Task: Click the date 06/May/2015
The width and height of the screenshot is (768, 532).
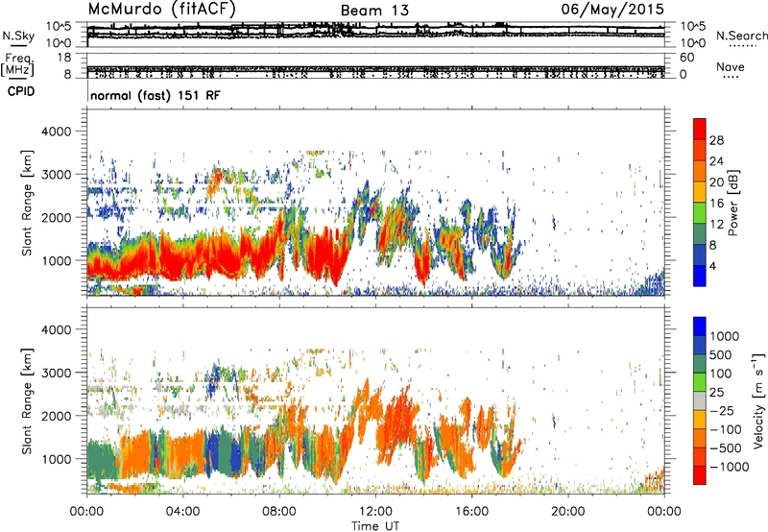Action: pos(612,10)
